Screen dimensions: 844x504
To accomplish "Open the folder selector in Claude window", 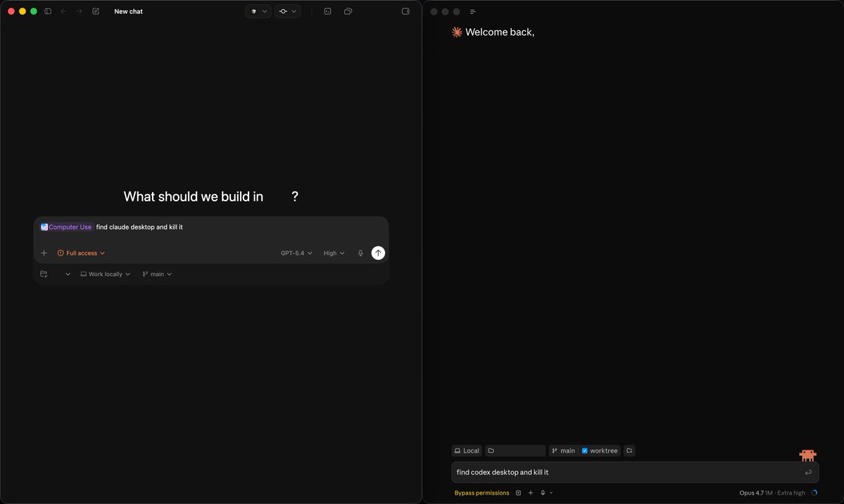I will tap(515, 451).
